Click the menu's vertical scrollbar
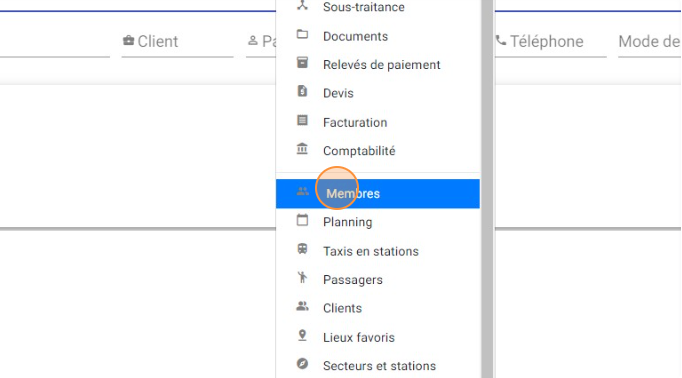Screen dimensions: 682x378 click(x=487, y=189)
